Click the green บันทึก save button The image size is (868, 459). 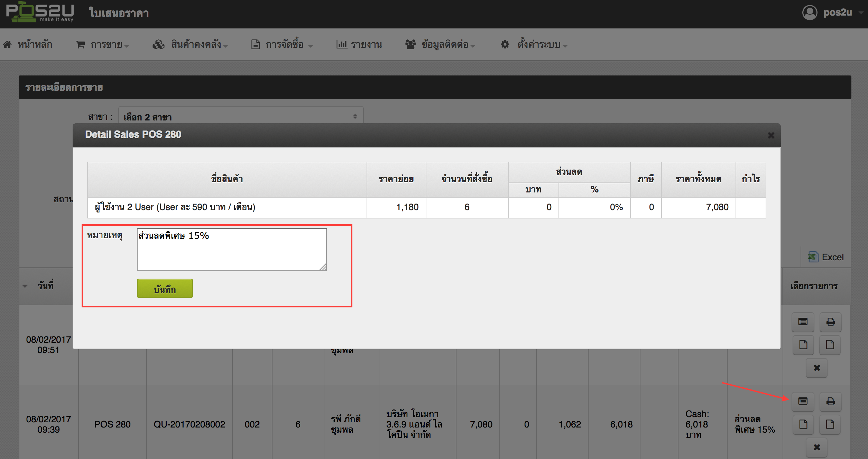[x=165, y=288]
